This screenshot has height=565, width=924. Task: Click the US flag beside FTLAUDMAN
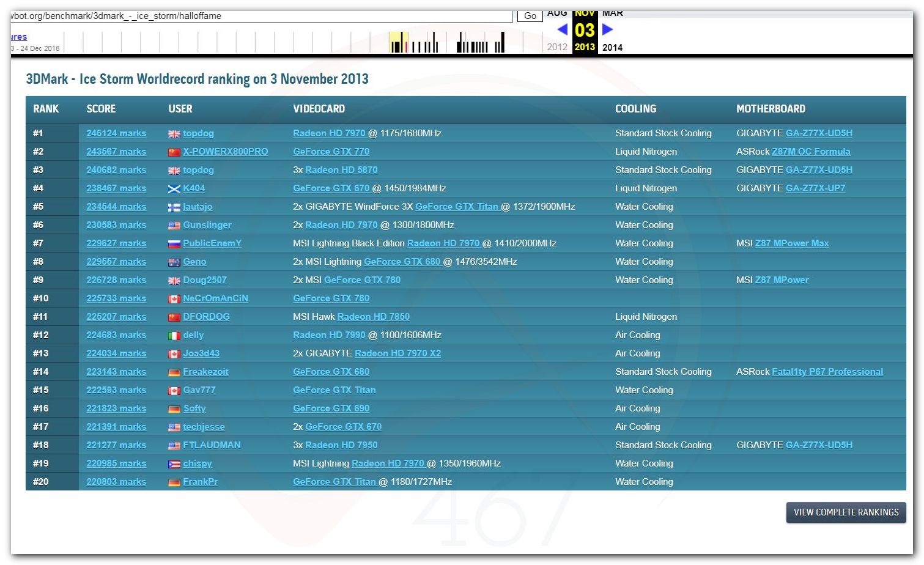(174, 446)
